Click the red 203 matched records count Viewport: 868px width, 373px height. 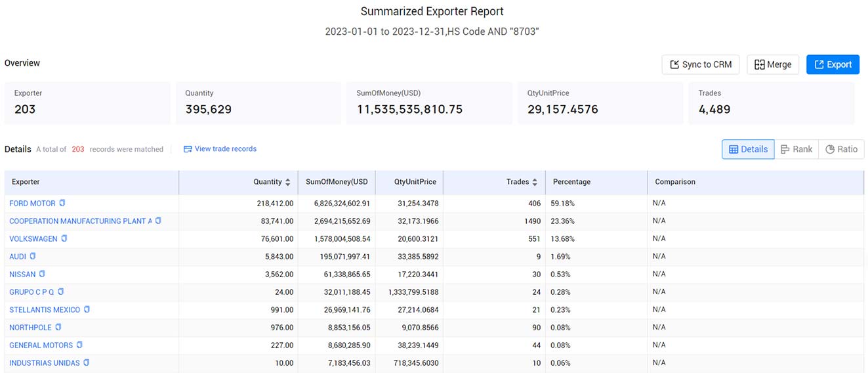78,149
